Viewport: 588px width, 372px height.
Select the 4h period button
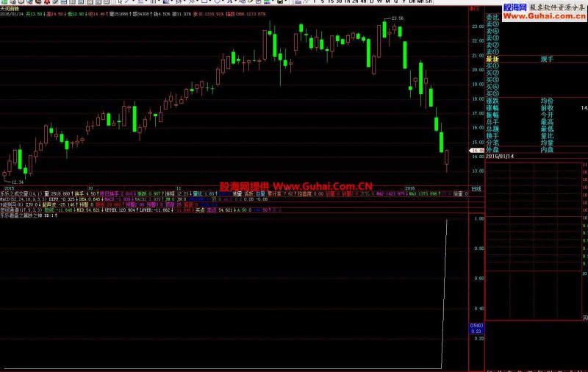pyautogui.click(x=363, y=1)
